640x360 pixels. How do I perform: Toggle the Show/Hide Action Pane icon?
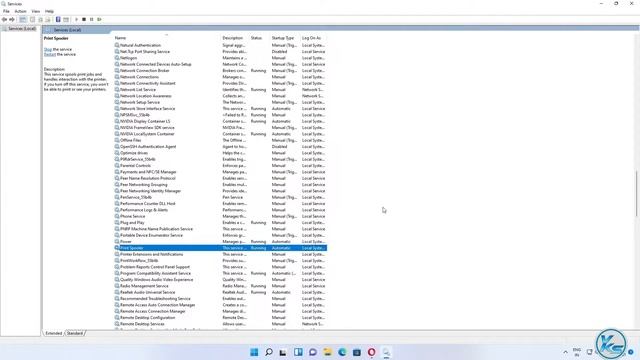pos(66,19)
